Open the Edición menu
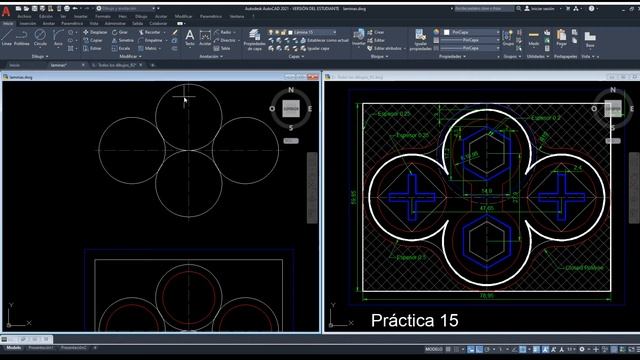 [x=46, y=17]
